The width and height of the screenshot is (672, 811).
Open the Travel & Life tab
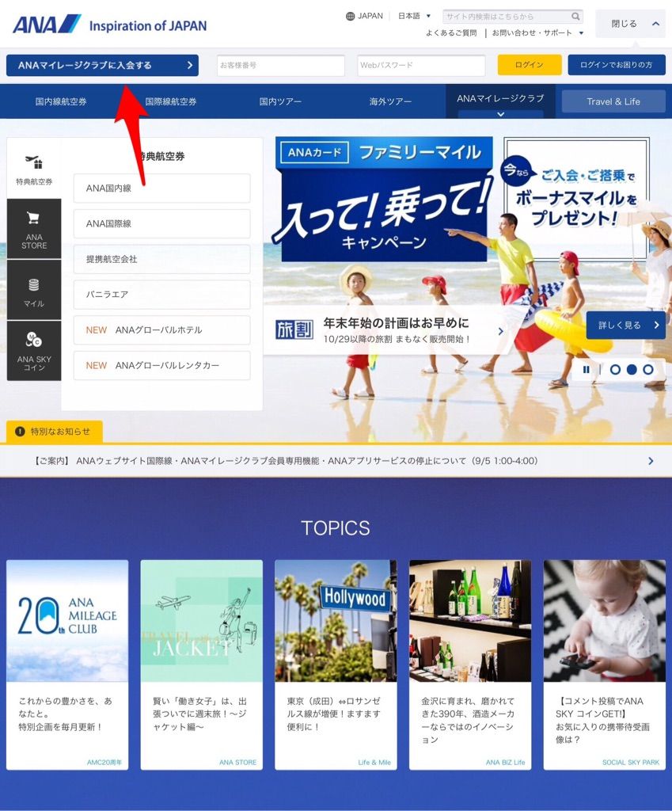pos(613,101)
